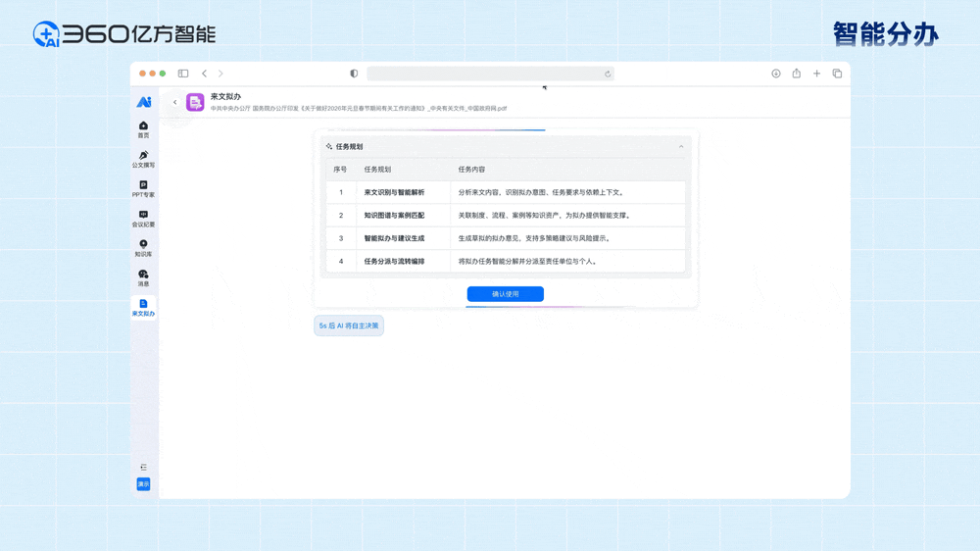Toggle the browser sidebar panel button

183,74
